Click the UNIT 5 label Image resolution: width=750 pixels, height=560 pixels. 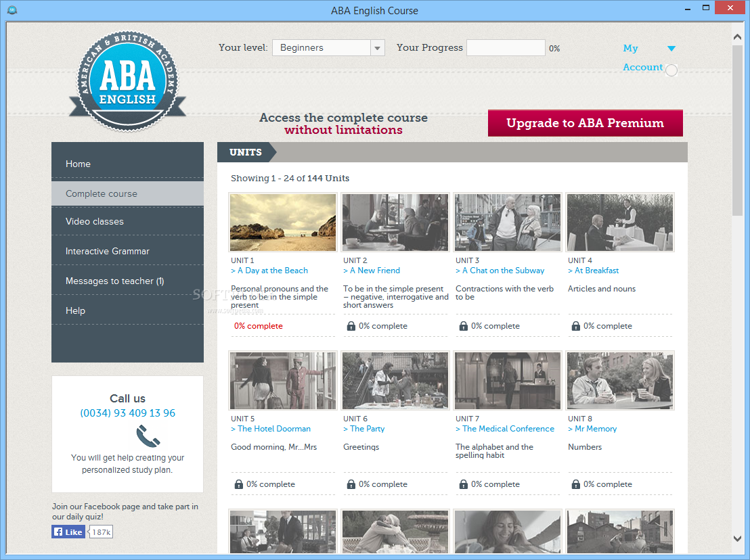[243, 419]
